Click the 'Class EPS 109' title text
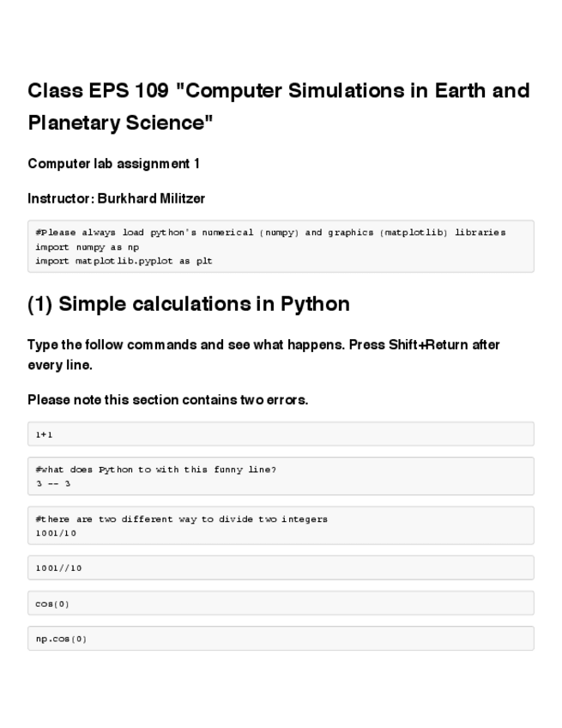This screenshot has height=728, width=562. pos(94,91)
